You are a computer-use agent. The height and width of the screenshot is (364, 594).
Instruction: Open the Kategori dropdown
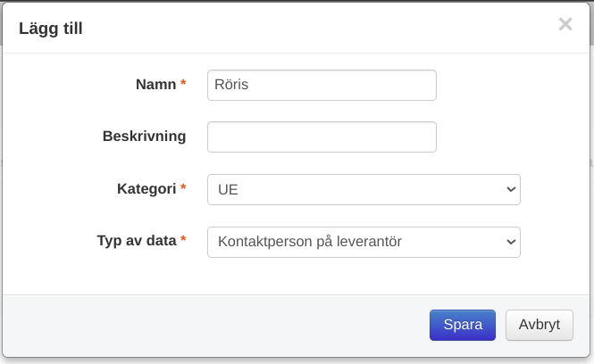(x=363, y=189)
